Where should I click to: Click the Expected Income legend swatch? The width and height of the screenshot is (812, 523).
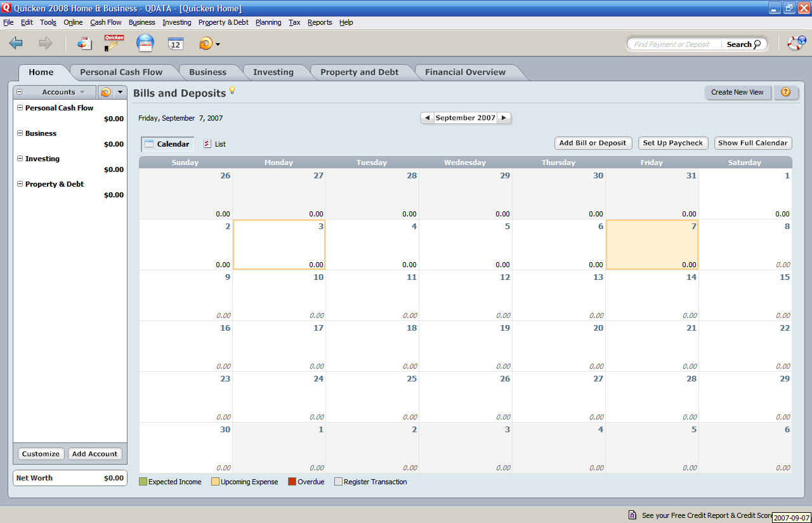click(143, 482)
